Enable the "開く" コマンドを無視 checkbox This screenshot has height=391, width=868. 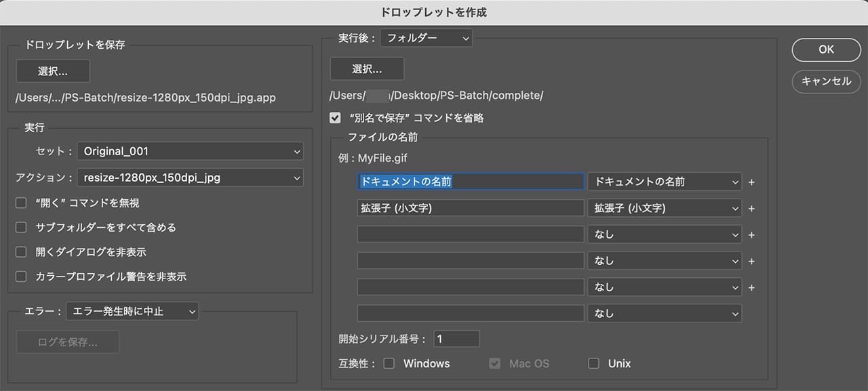click(22, 203)
